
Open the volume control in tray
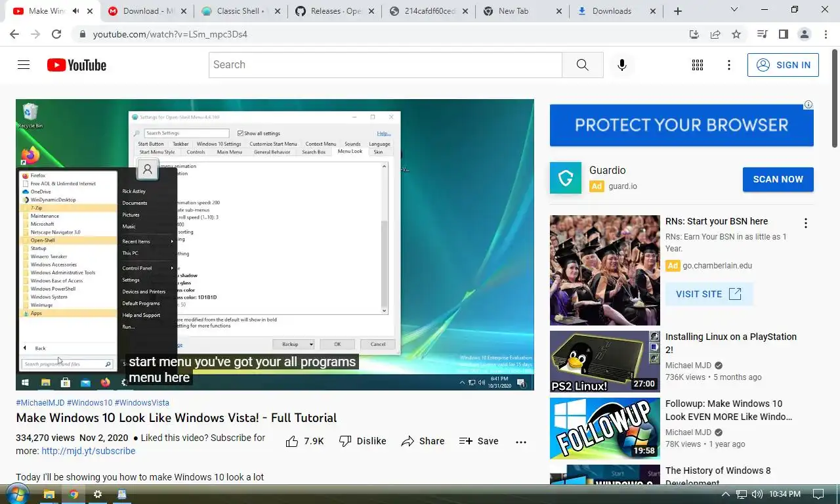757,494
